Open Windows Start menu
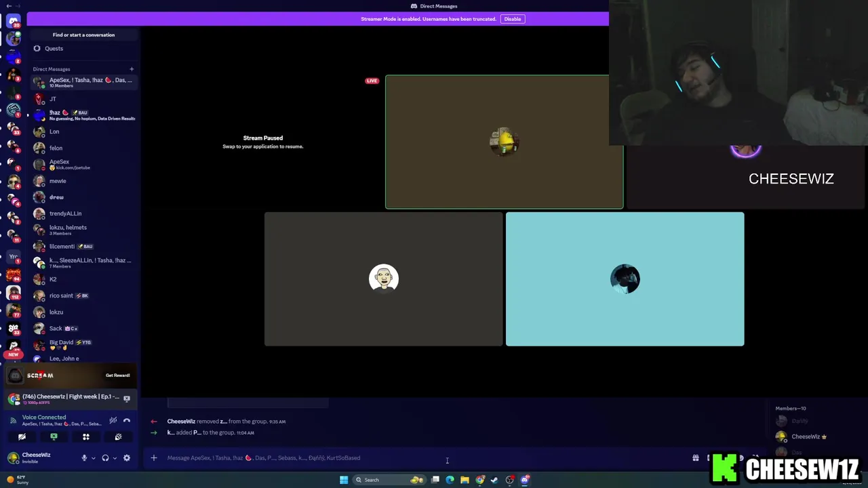The width and height of the screenshot is (868, 488). point(344,480)
